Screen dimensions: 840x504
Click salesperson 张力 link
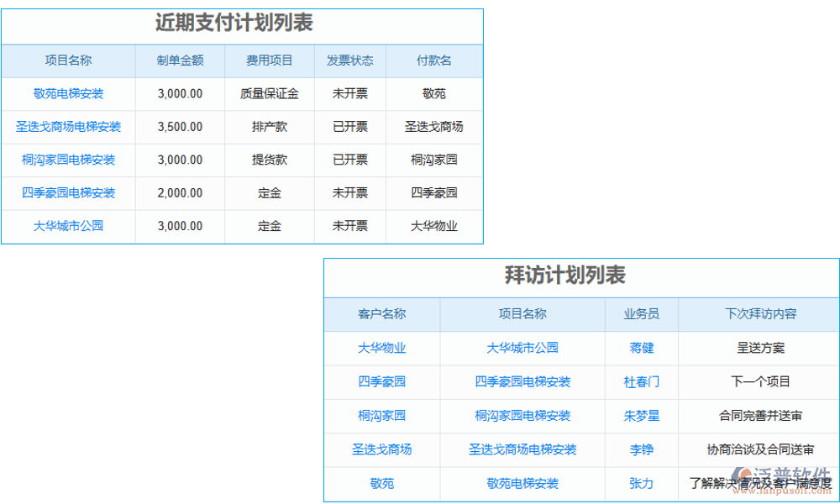(641, 484)
